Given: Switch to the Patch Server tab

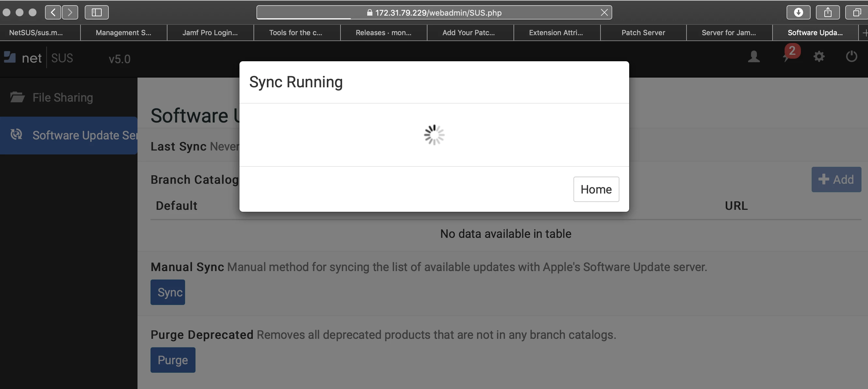Looking at the screenshot, I should pos(643,33).
